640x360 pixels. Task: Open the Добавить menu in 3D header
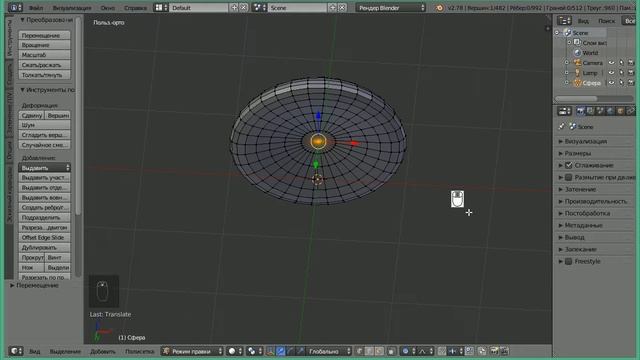click(102, 351)
